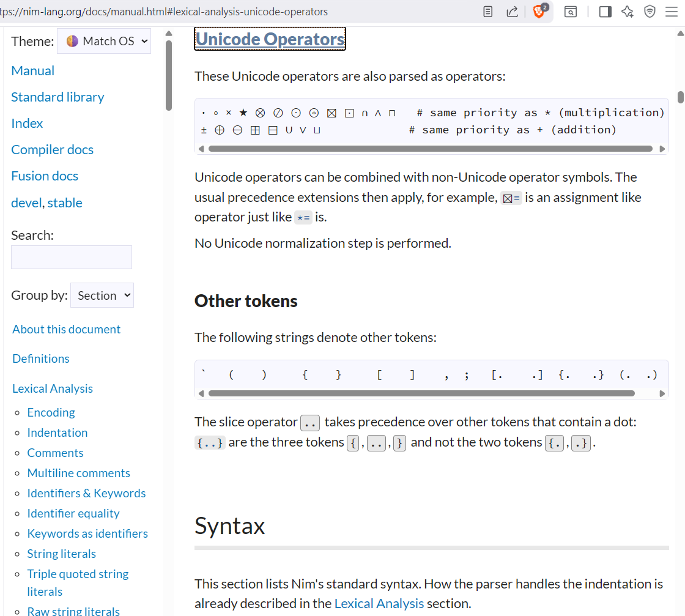Viewport: 685px width, 616px height.
Task: Click the 'Other tokens' heading
Action: [x=246, y=301]
